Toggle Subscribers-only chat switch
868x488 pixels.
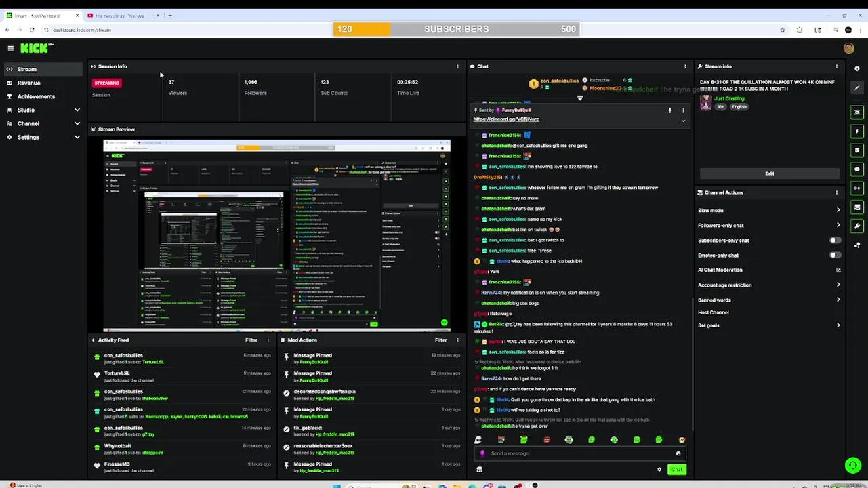[x=835, y=241]
